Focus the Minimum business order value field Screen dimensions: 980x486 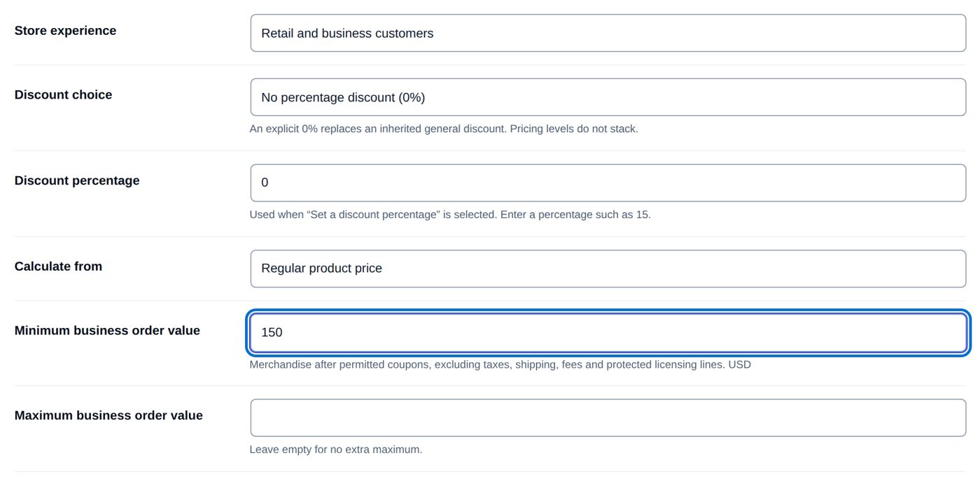tap(608, 333)
